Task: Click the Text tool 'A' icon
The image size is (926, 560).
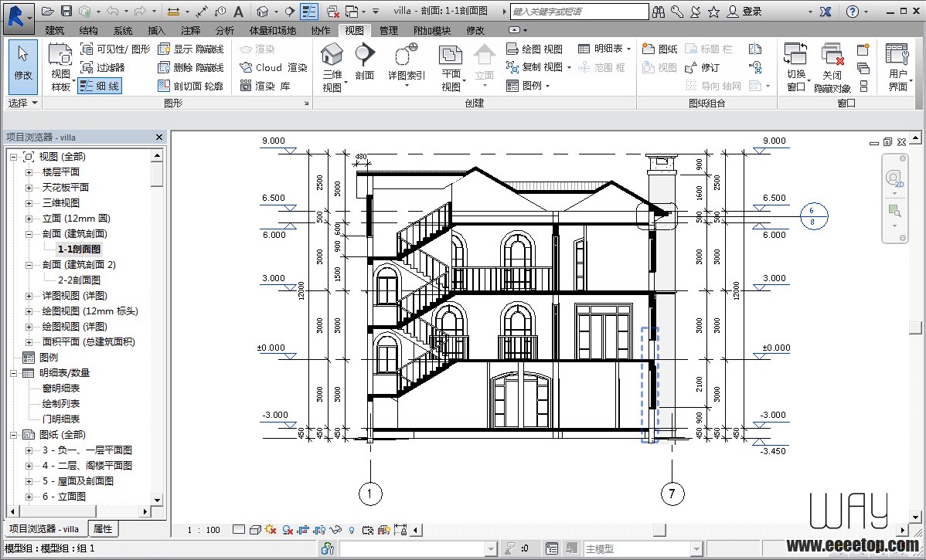Action: point(238,12)
